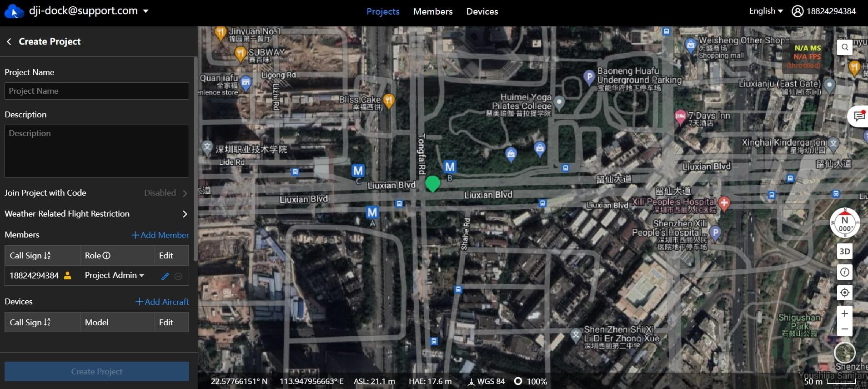Sort Members table by Call Sign
This screenshot has height=389, width=868.
click(x=47, y=256)
